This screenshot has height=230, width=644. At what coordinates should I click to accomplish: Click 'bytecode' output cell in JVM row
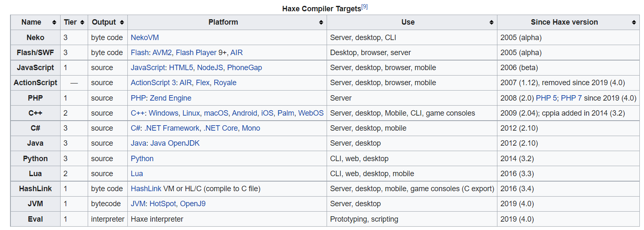pyautogui.click(x=108, y=204)
